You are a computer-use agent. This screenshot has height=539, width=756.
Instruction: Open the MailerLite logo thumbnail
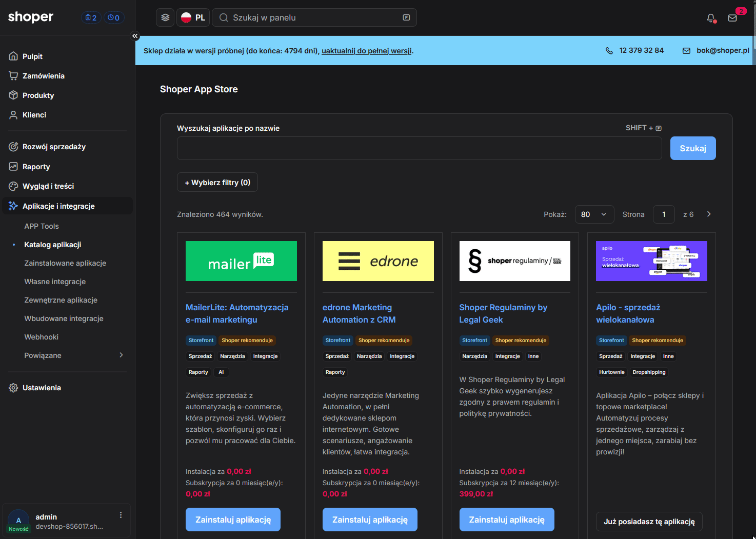tap(241, 261)
